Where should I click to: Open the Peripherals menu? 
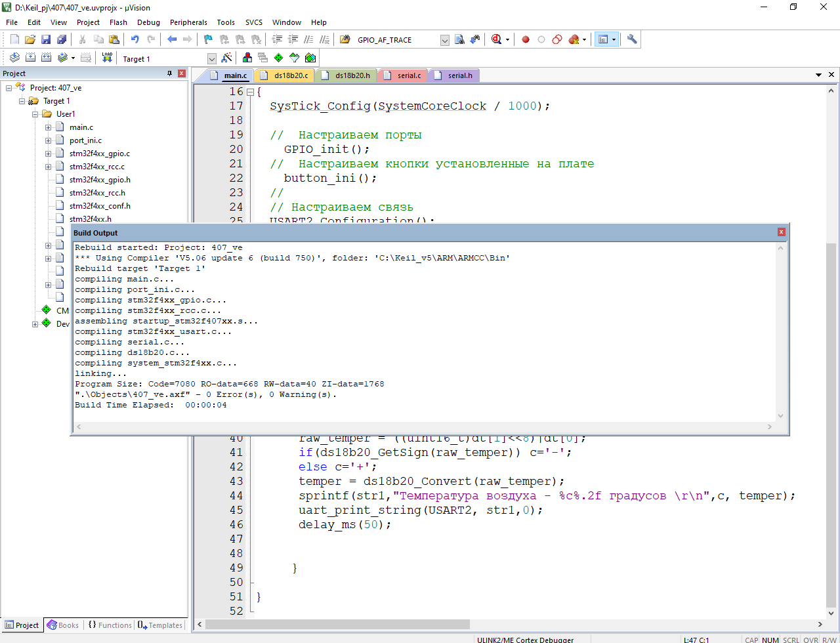(x=188, y=22)
